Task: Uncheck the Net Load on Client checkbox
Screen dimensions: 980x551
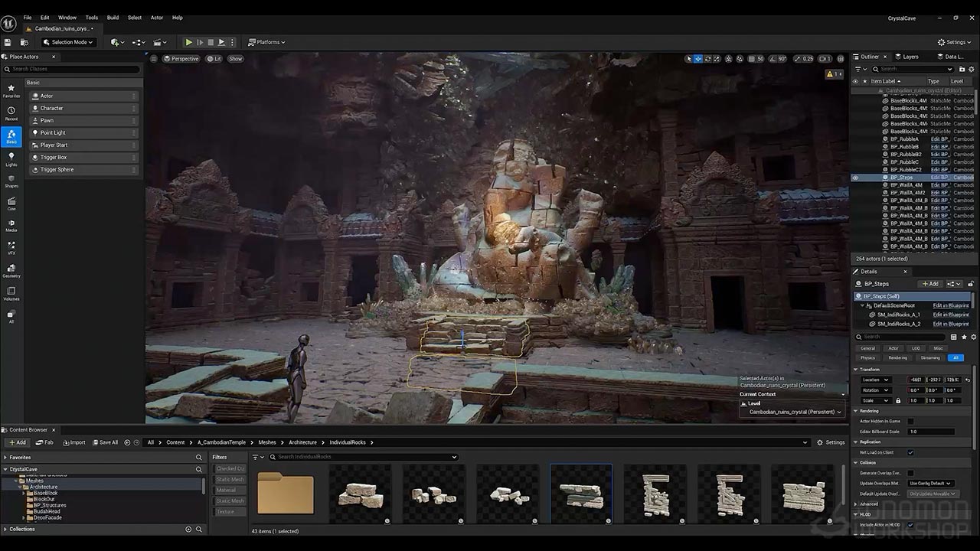Action: pos(910,452)
